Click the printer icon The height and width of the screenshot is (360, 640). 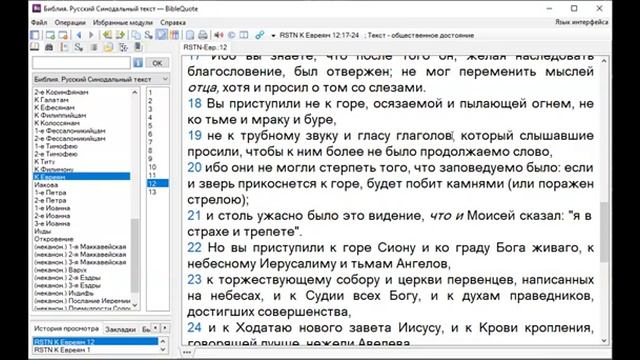[202, 35]
